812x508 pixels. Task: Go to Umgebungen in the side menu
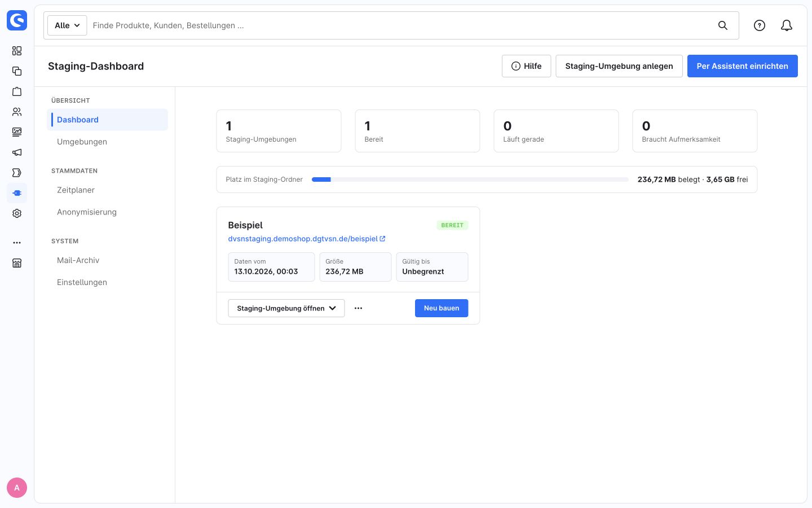pos(107,142)
